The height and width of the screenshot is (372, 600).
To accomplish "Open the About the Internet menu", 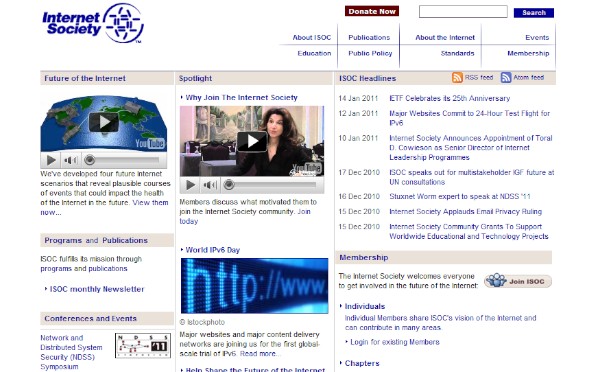I will (x=445, y=38).
